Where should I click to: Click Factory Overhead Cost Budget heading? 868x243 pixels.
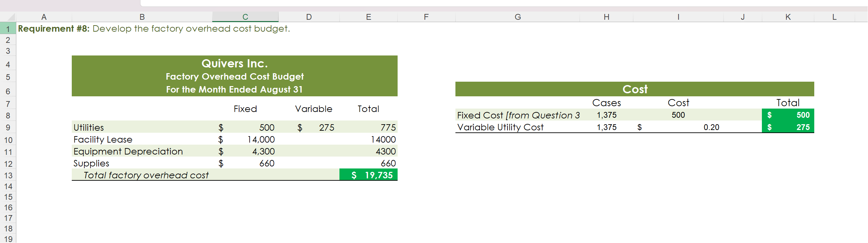(235, 77)
